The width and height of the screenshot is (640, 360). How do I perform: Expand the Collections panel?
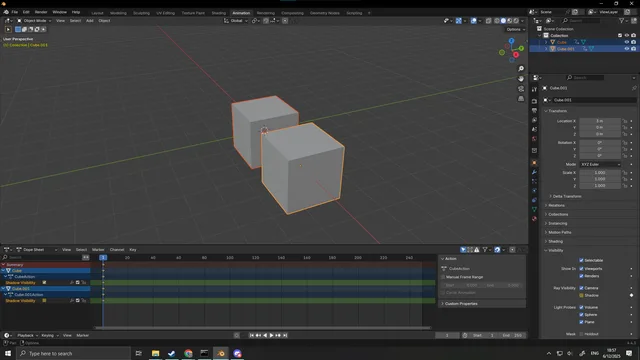pos(557,214)
